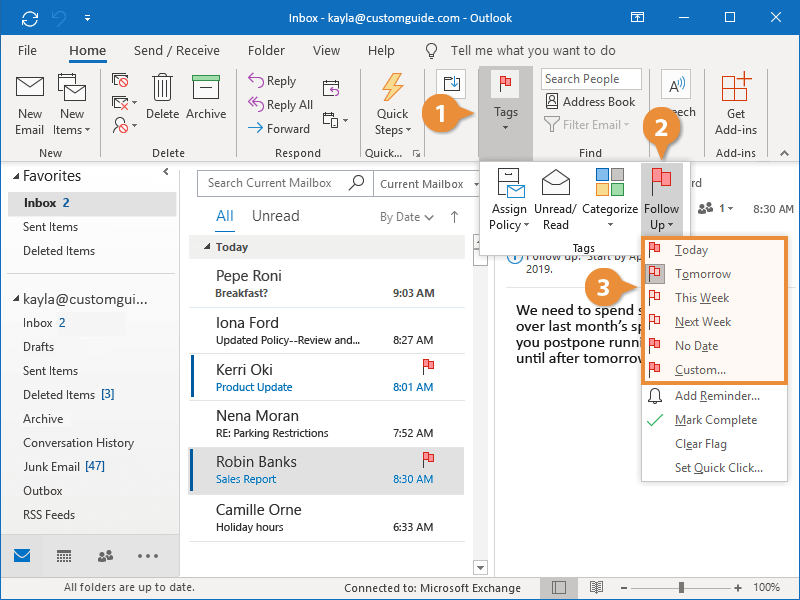Click the New Email envelope icon
This screenshot has width=800, height=600.
tap(30, 87)
